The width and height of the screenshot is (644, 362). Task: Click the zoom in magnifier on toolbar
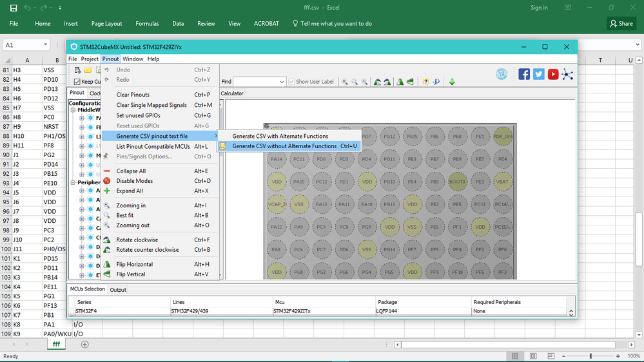[x=345, y=82]
